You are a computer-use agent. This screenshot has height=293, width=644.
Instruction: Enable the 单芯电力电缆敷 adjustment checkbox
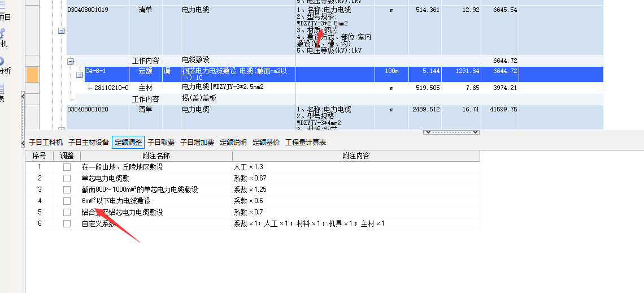point(67,179)
